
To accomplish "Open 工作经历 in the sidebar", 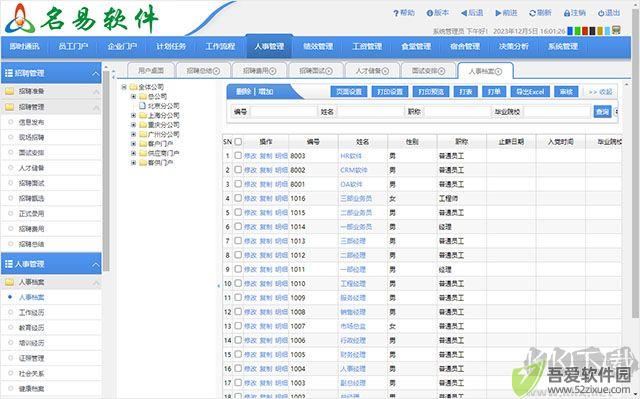I will tap(31, 313).
